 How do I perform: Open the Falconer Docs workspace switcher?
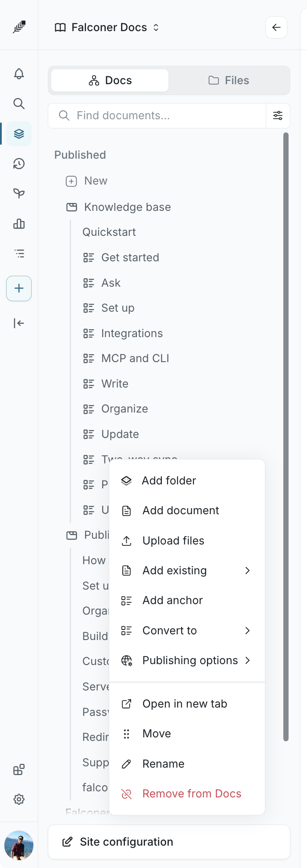point(107,28)
